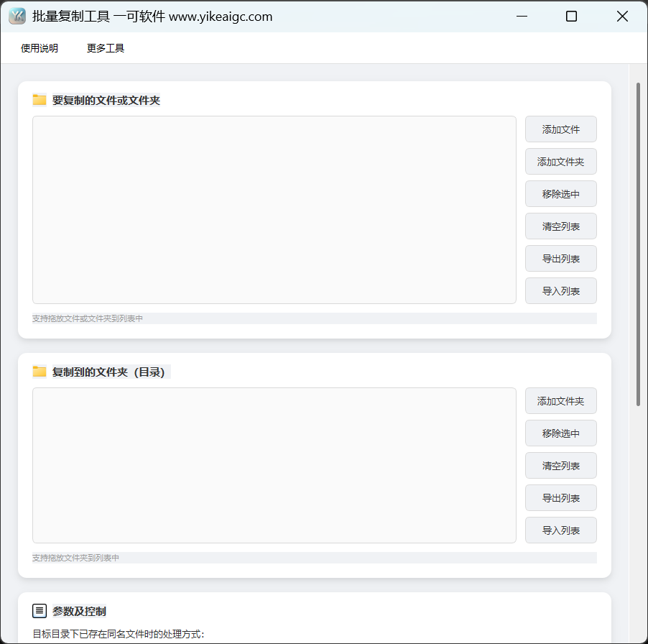This screenshot has width=648, height=644.
Task: Click the 添加文件 button
Action: pos(561,129)
